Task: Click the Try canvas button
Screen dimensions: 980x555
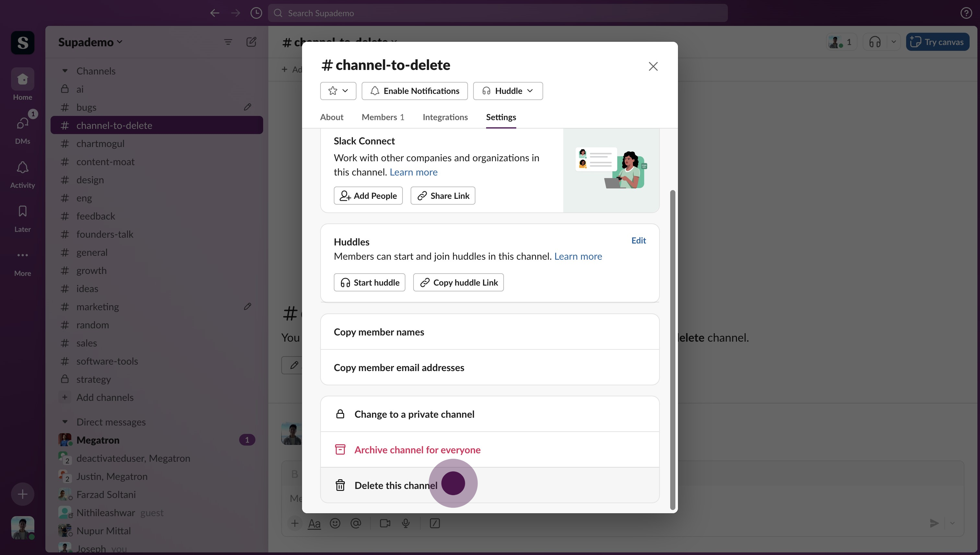Action: click(x=937, y=42)
